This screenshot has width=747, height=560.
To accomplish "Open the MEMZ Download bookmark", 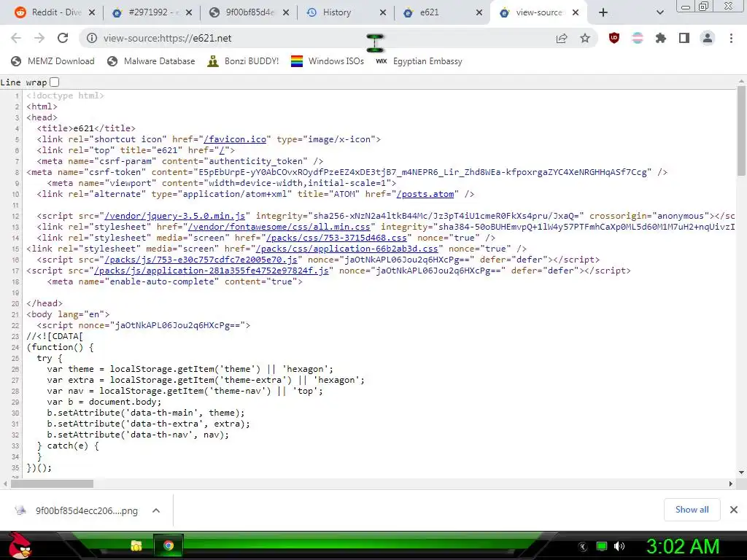I will (x=53, y=61).
